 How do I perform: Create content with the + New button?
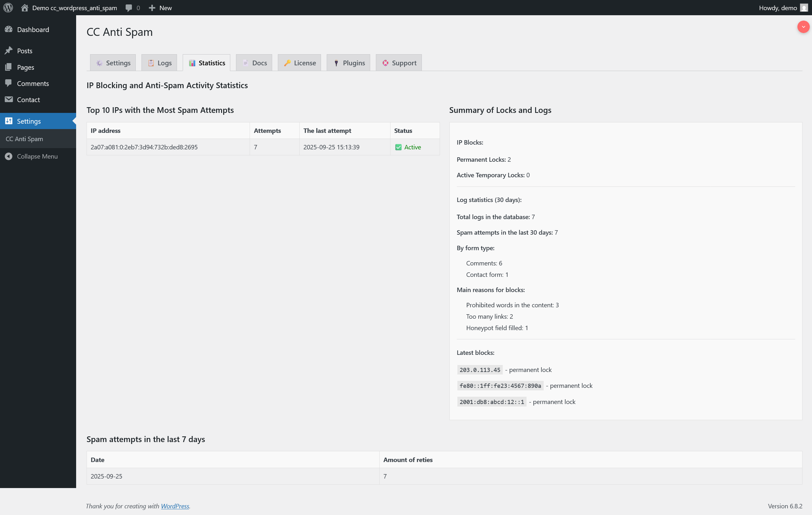[x=160, y=7]
